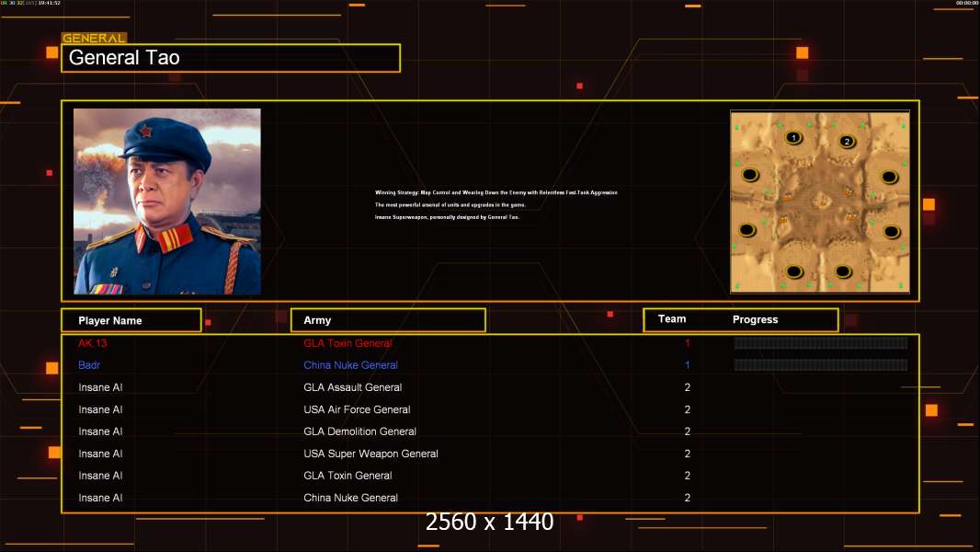Click the loading progress bar for AK 13
The height and width of the screenshot is (552, 980).
(x=821, y=342)
